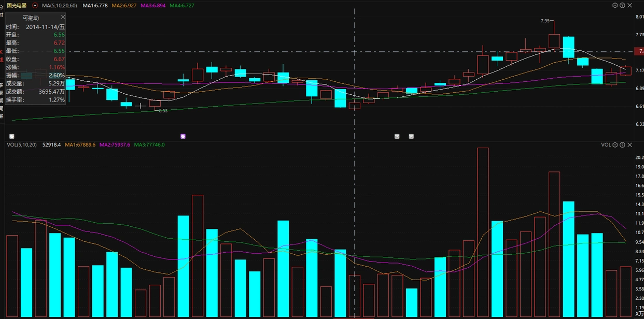Open settings hexagon icon of main K-line chart
Viewport: 644px width, 319px height.
coord(615,5)
